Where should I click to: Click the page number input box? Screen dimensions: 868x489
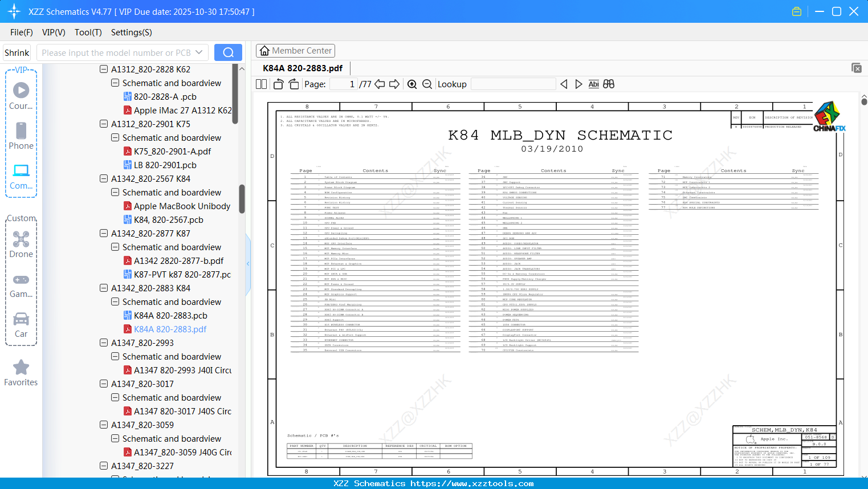click(x=344, y=84)
